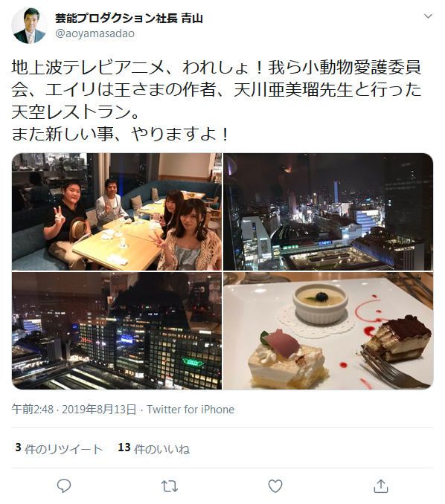Click the tweet's last line また新しい事、やりますよ！

[121, 134]
